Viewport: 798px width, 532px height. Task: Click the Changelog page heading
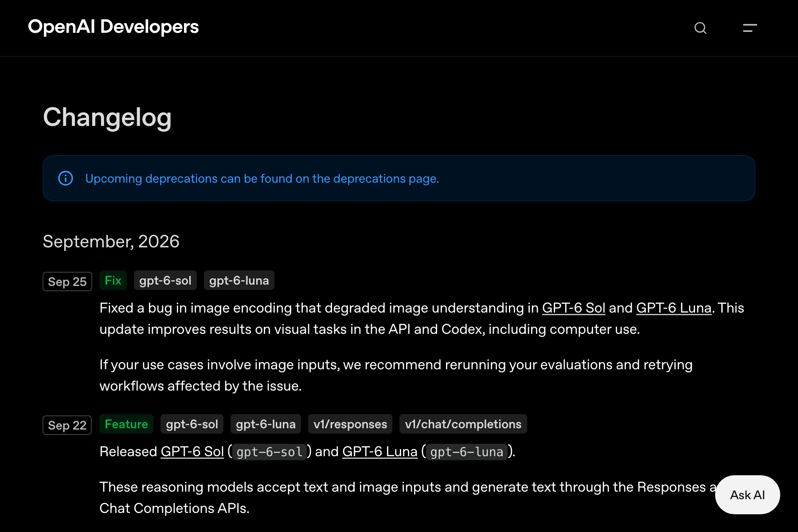[x=107, y=117]
